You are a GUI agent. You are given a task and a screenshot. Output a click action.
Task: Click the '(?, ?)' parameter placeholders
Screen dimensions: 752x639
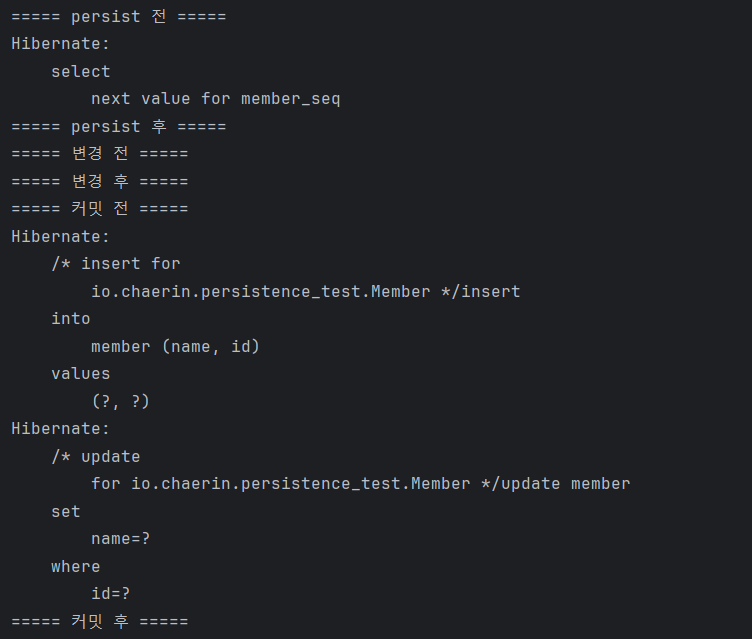120,401
